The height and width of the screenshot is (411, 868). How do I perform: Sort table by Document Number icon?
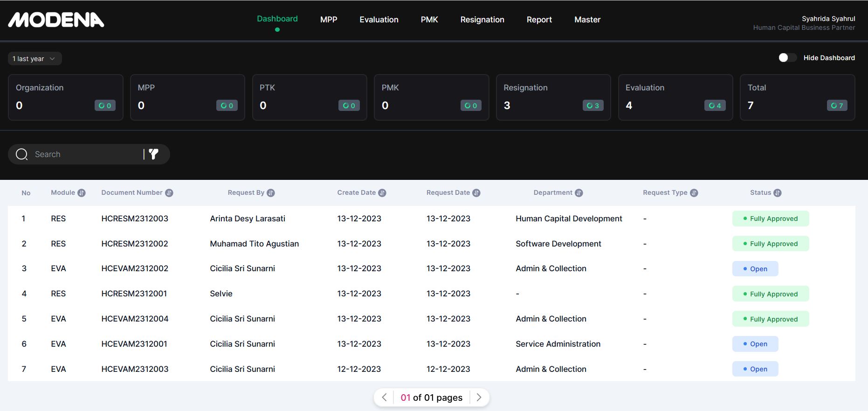click(x=169, y=193)
